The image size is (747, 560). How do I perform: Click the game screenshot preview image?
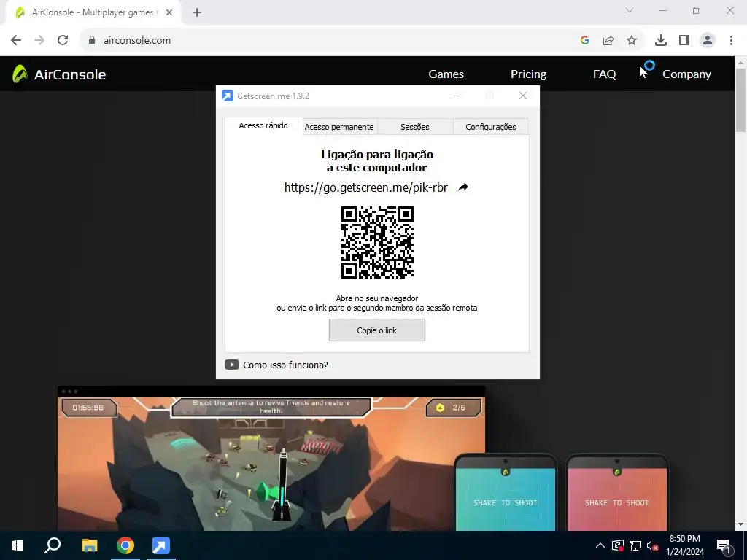click(x=271, y=459)
